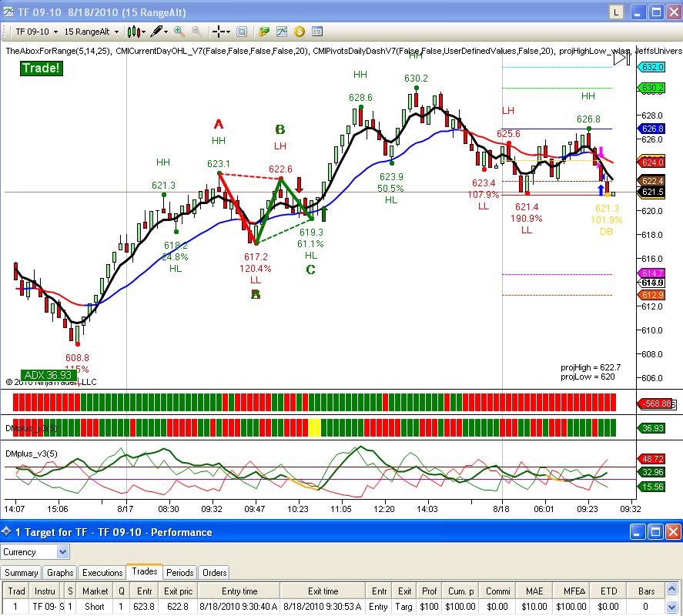The width and height of the screenshot is (683, 616).
Task: Sort by the Cum. p column header
Action: [x=460, y=591]
